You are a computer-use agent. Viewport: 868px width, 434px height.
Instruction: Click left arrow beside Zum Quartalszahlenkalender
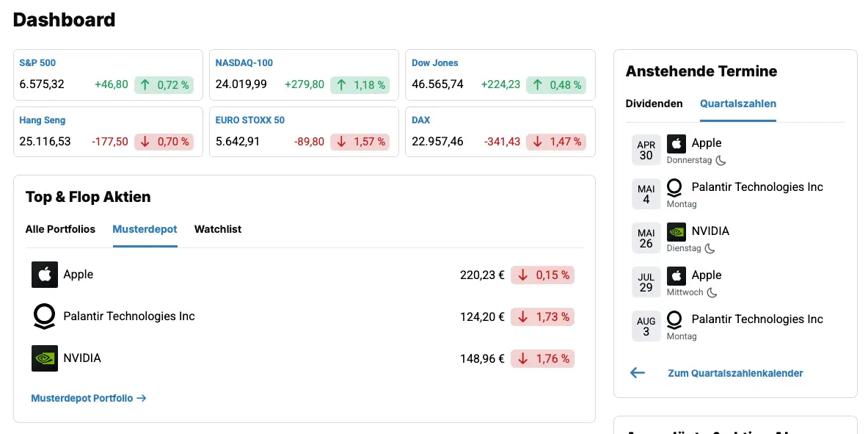pos(638,373)
